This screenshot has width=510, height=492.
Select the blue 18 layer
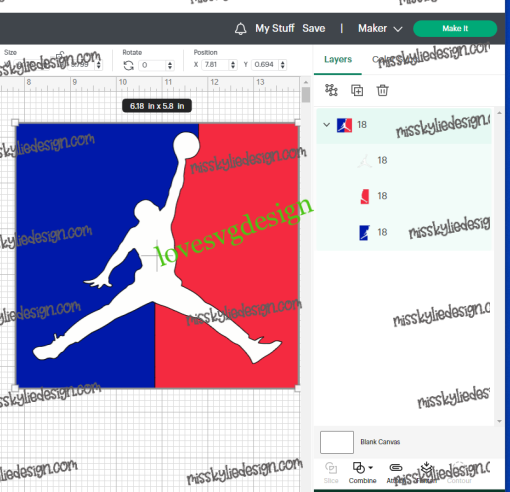coord(404,232)
